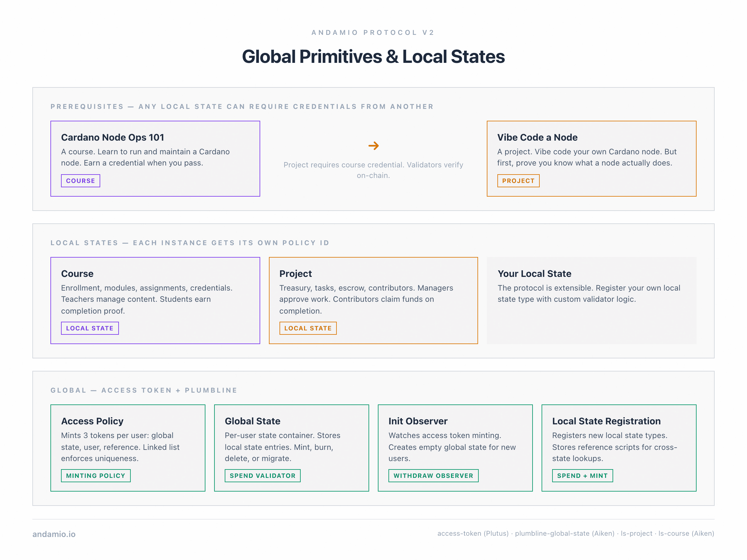Select the PROJECT badge on Vibe Code a Node
This screenshot has height=560, width=747.
coord(518,181)
